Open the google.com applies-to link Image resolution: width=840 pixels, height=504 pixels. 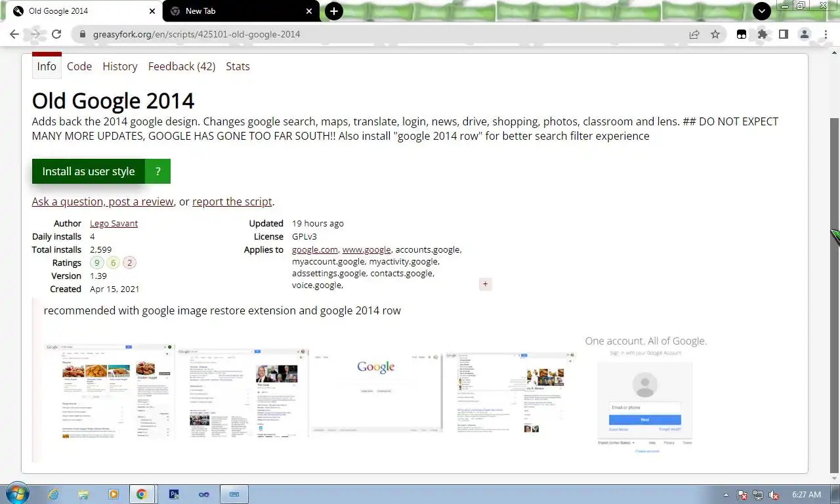click(x=315, y=249)
